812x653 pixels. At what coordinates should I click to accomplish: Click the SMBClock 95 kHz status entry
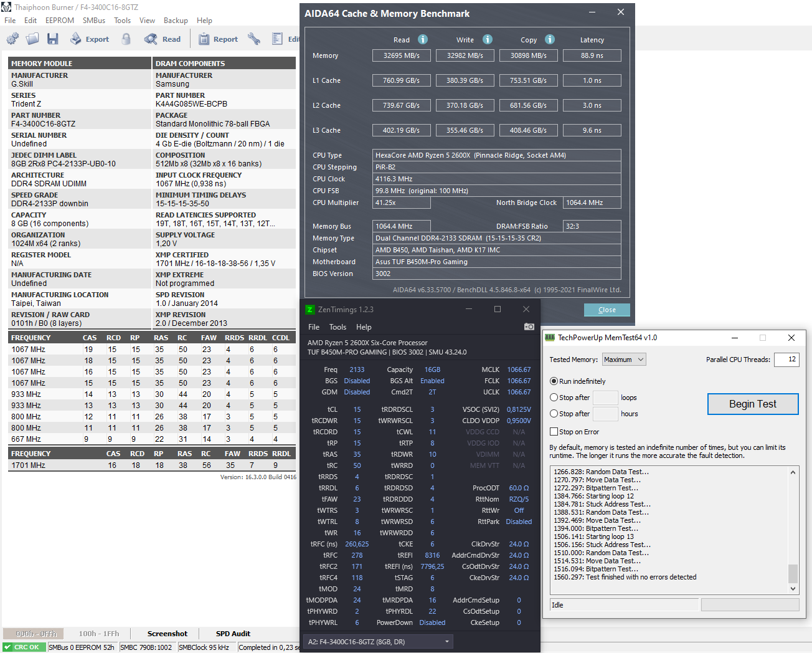click(204, 647)
